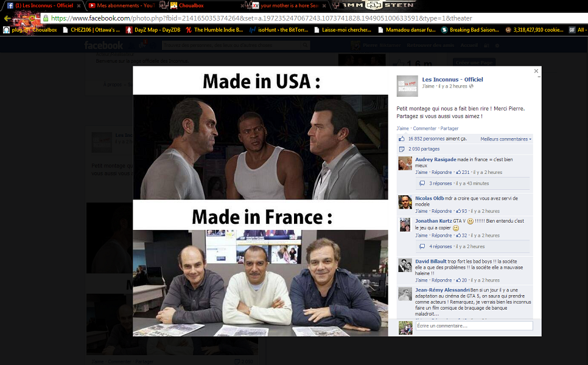Image resolution: width=588 pixels, height=365 pixels.
Task: Expand 4 réponses under Jonathan Kurtz's comment
Action: (441, 246)
